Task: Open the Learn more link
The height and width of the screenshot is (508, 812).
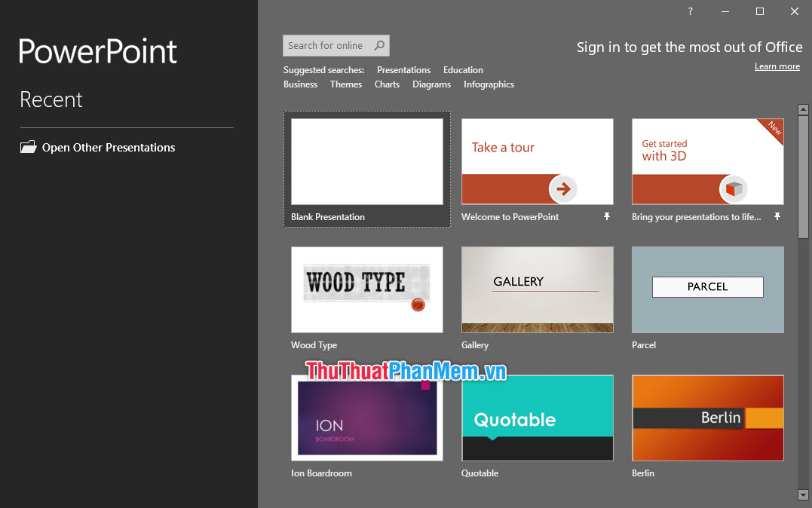Action: 777,66
